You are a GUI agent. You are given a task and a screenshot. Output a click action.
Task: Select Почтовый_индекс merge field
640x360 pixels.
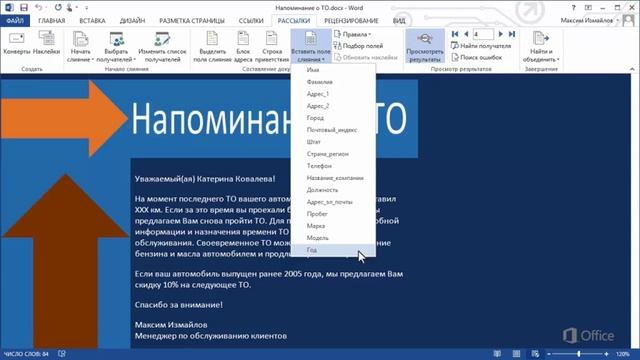tap(333, 130)
